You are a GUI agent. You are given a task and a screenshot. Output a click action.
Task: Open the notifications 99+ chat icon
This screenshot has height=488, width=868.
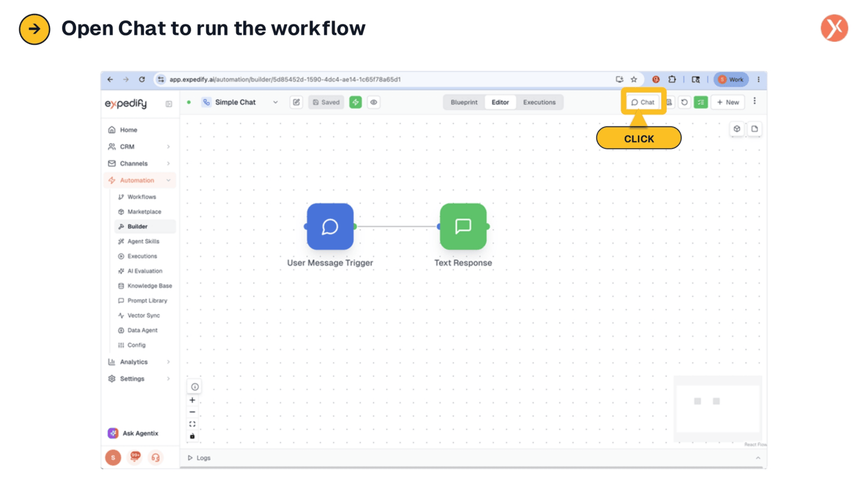click(135, 457)
